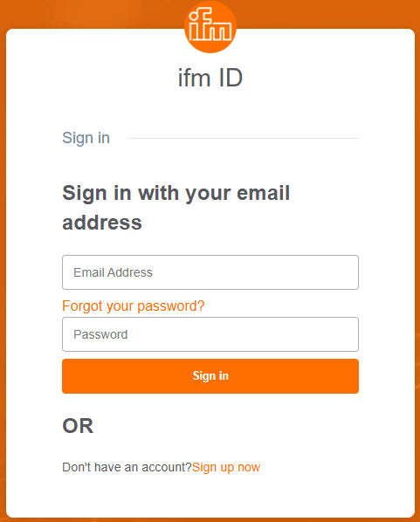This screenshot has width=420, height=522.
Task: Click the ID portion of the page title
Action: (231, 78)
